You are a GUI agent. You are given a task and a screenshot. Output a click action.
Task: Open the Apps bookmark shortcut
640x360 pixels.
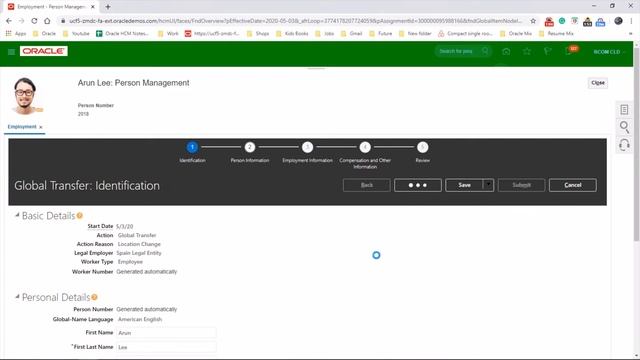pos(16,33)
